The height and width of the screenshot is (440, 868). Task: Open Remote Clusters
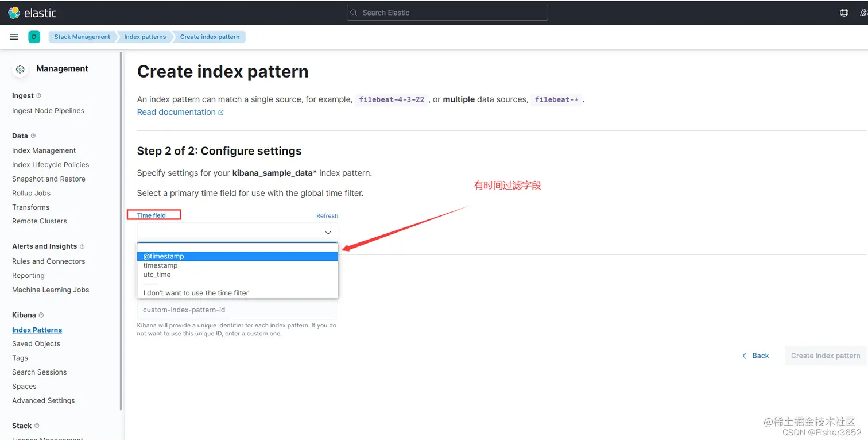tap(40, 221)
